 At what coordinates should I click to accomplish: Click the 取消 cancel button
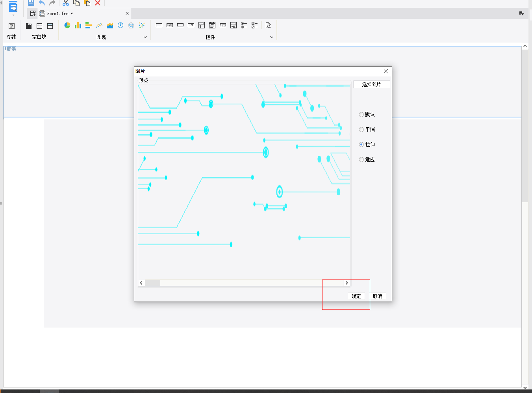coord(377,296)
